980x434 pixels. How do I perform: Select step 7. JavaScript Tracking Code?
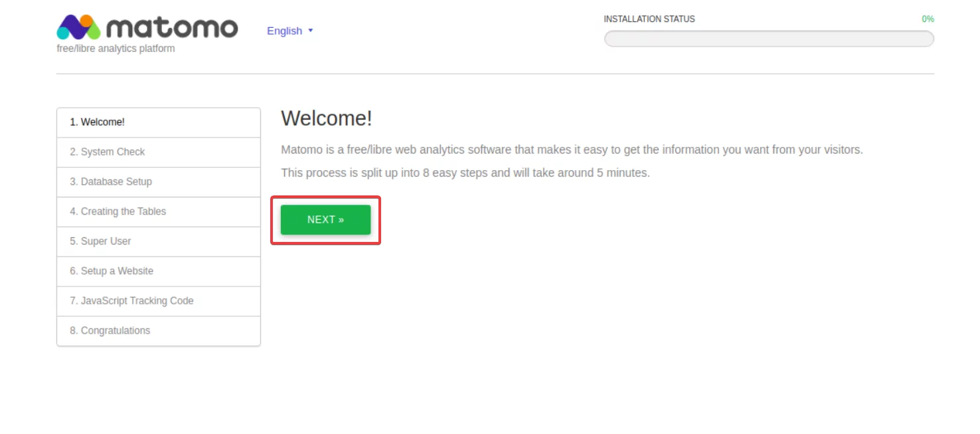[x=159, y=301]
